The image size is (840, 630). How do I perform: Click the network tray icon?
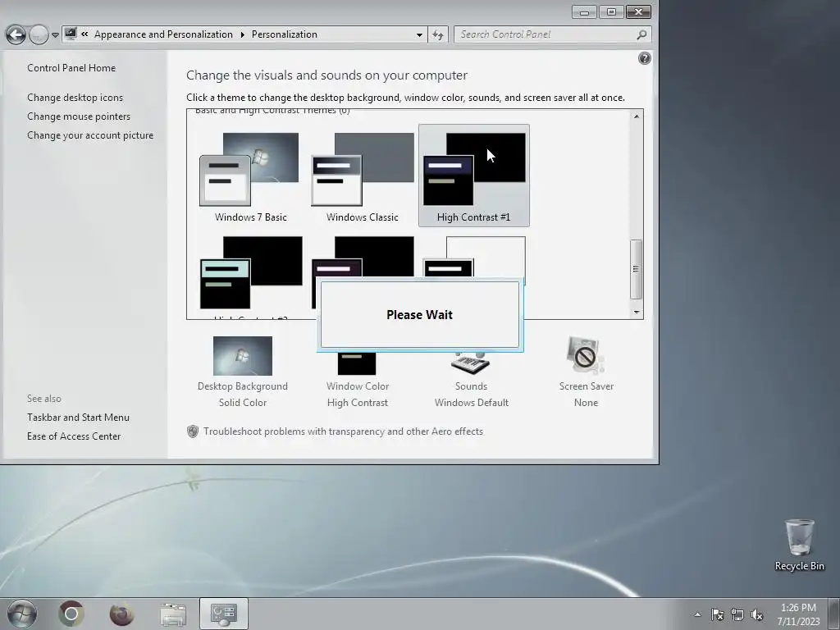tap(737, 614)
